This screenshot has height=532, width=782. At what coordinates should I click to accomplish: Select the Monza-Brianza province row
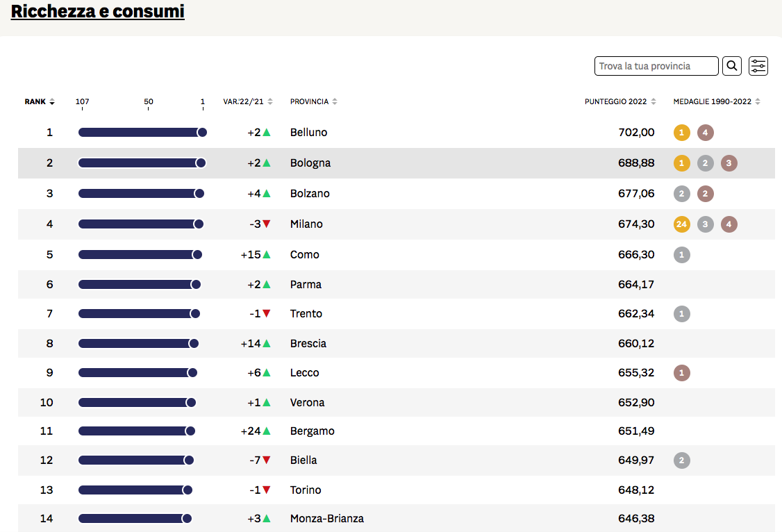point(326,519)
